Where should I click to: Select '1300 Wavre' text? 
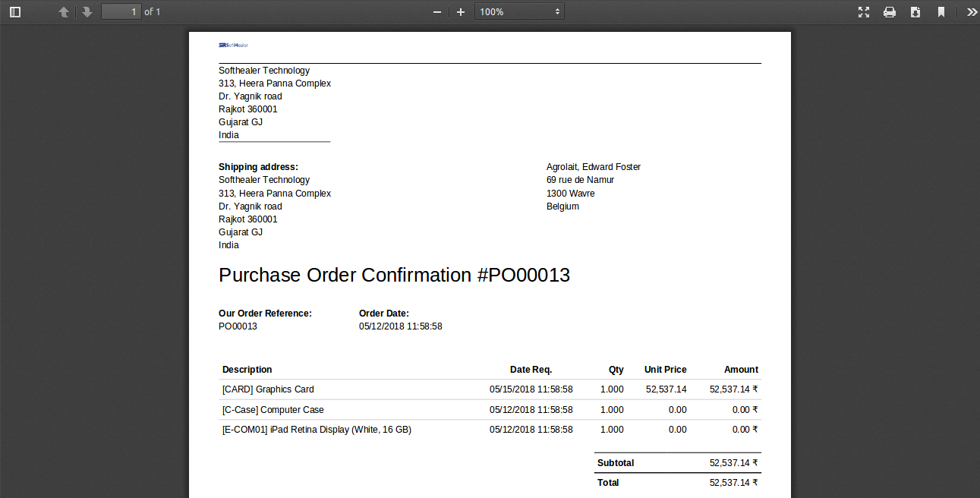tap(571, 194)
